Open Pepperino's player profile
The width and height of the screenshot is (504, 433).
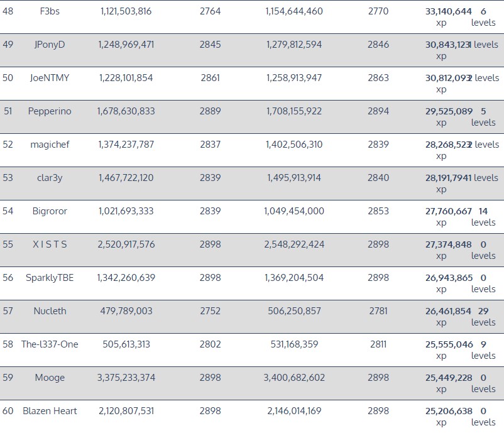click(x=50, y=111)
